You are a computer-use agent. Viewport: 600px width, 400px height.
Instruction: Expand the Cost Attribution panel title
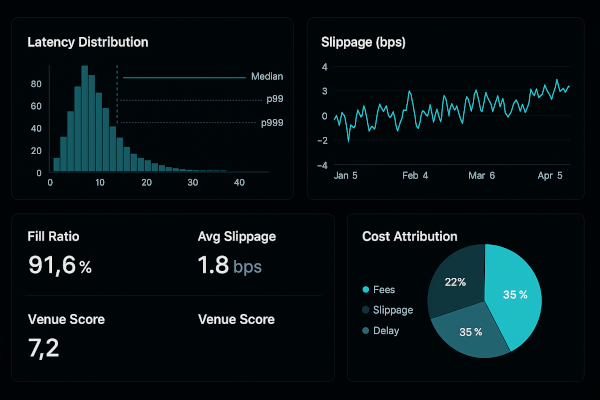coord(410,237)
